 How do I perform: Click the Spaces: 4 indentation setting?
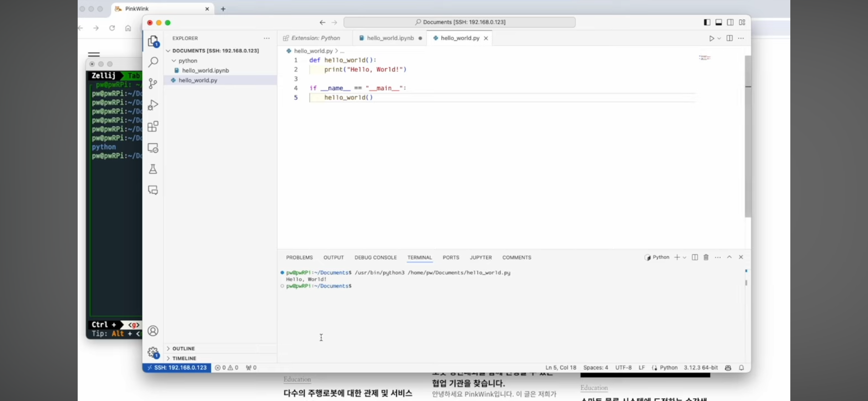tap(595, 367)
